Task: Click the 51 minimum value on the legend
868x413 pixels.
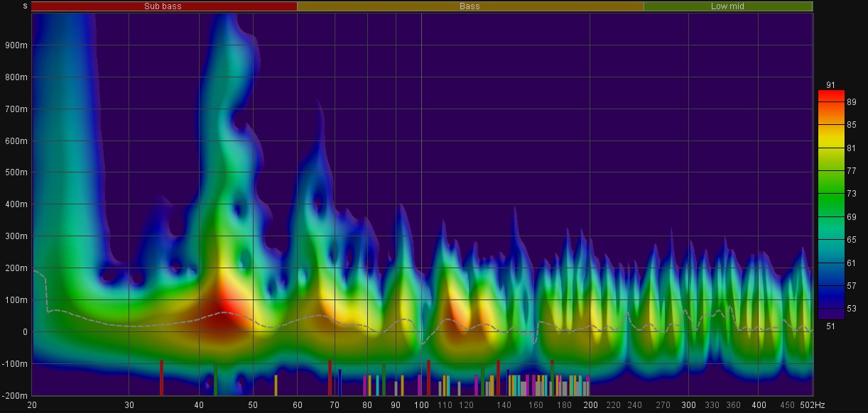Action: click(x=831, y=326)
